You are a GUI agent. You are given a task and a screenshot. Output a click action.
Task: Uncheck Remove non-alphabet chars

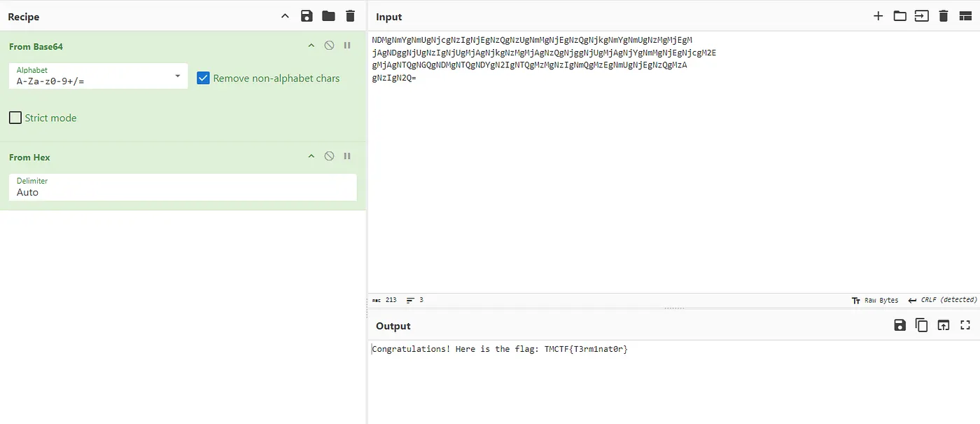click(204, 78)
